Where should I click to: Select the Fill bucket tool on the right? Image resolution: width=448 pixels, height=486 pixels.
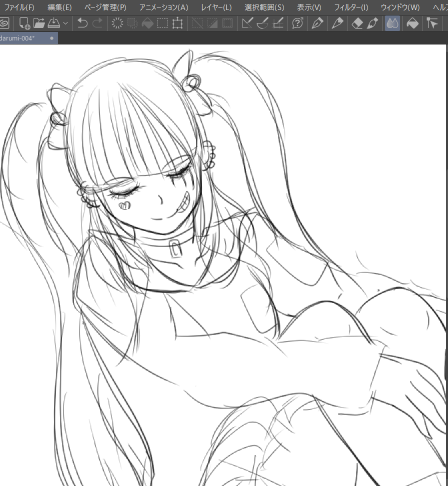(x=412, y=23)
